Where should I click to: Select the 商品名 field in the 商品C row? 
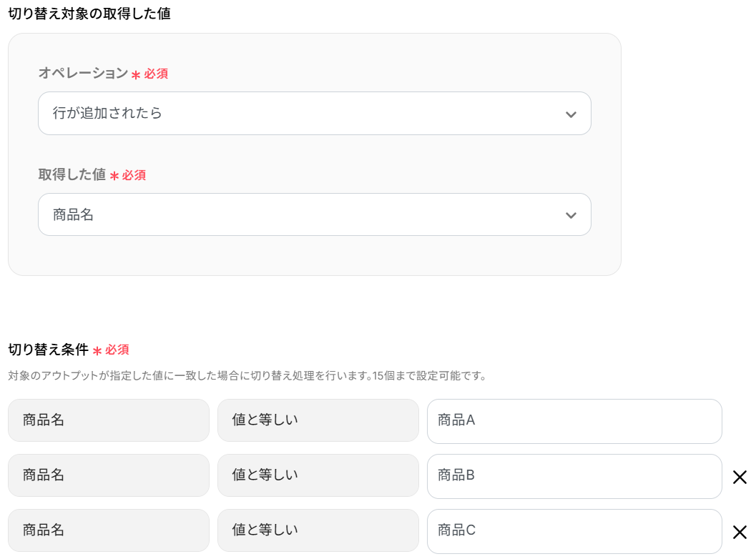tap(108, 530)
